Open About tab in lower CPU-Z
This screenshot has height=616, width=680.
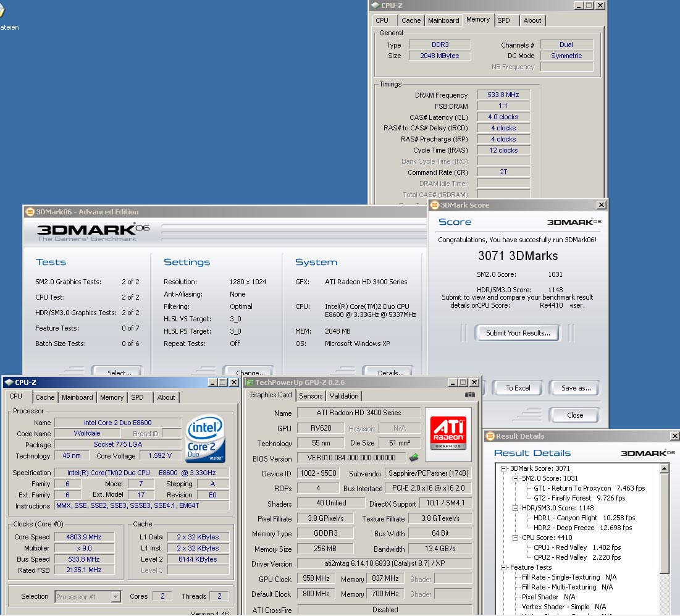tap(166, 397)
